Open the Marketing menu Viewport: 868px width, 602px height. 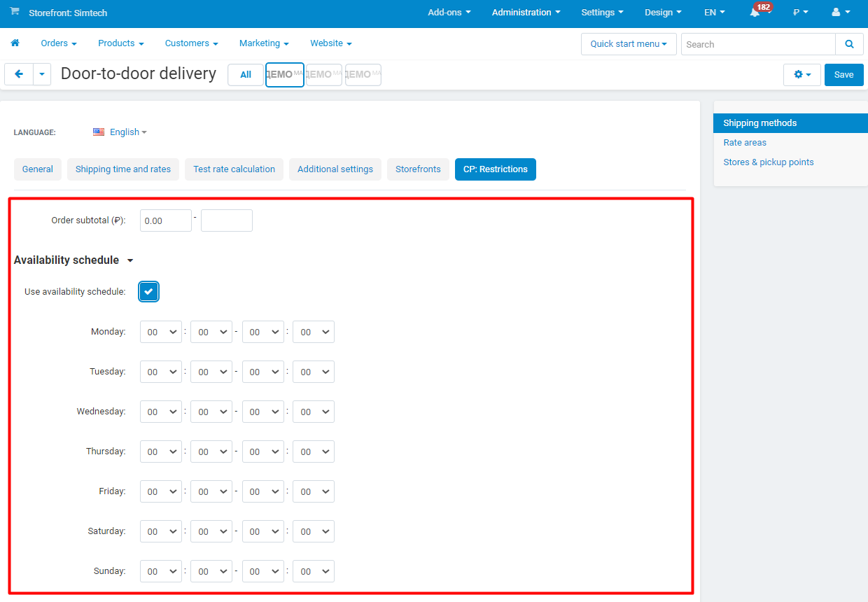pos(264,43)
